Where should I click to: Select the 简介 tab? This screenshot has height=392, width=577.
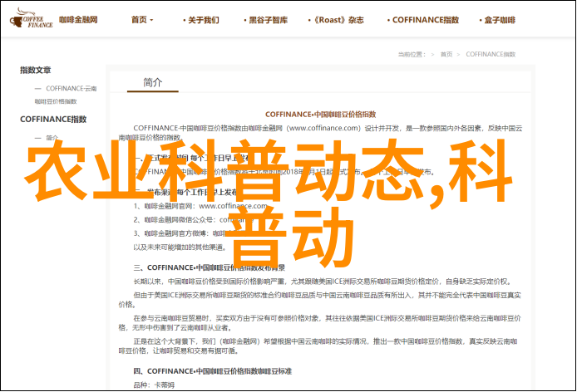pyautogui.click(x=153, y=82)
